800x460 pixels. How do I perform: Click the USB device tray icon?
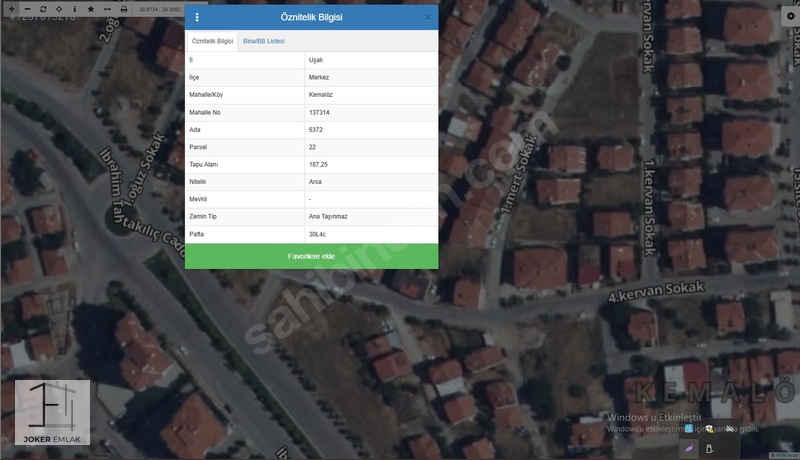click(x=710, y=448)
